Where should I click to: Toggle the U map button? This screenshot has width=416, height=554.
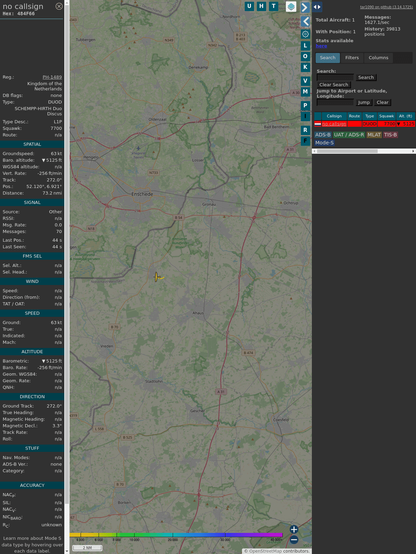249,6
